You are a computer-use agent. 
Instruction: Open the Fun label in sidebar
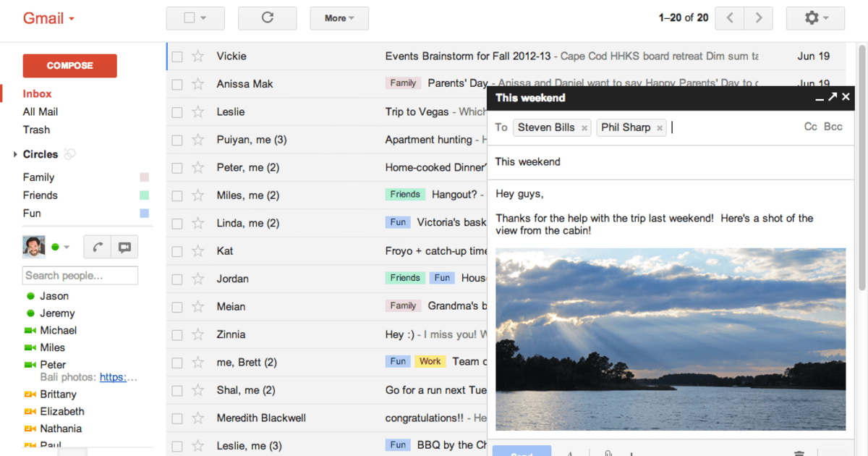(32, 214)
